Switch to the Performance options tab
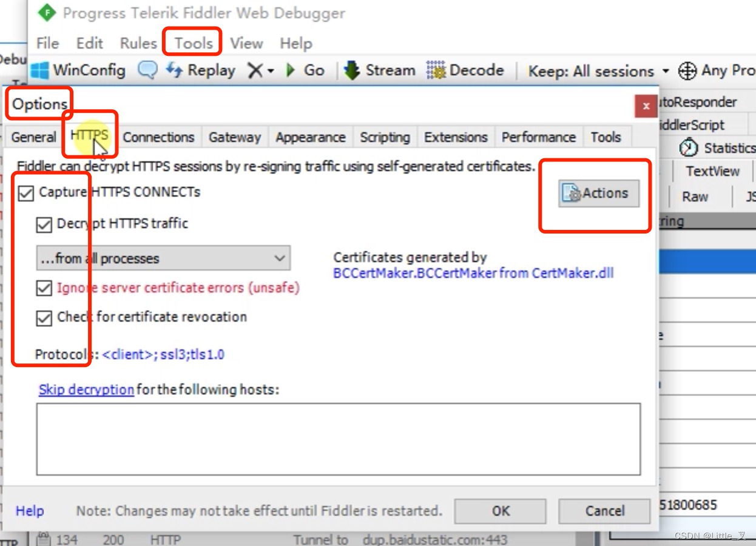The width and height of the screenshot is (756, 546). [539, 137]
